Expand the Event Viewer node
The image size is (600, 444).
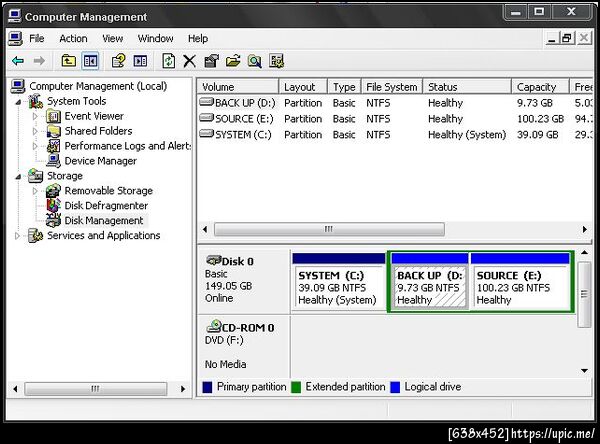(35, 116)
